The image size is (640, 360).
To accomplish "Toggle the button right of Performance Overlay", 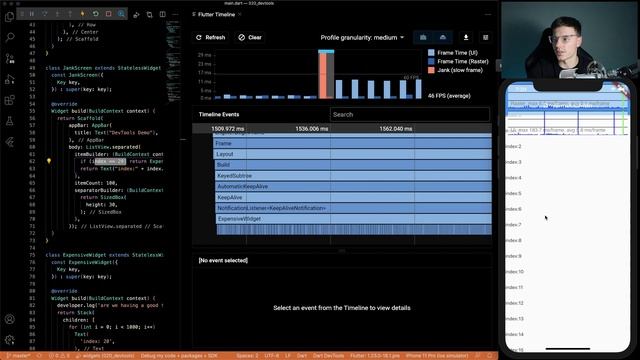I will (443, 38).
